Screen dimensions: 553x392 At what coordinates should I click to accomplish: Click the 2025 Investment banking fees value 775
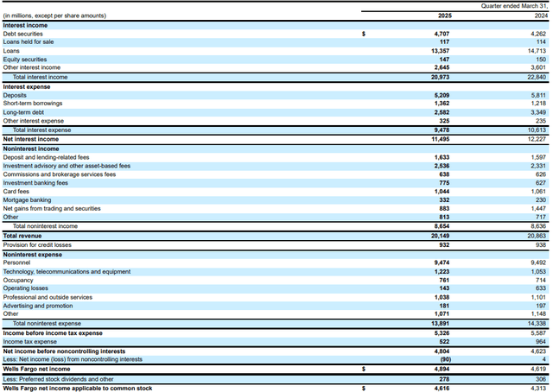[x=444, y=183]
